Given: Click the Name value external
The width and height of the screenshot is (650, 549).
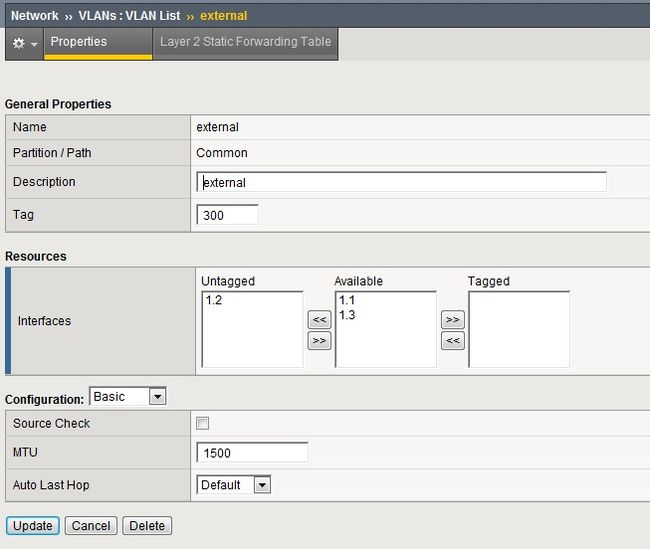Looking at the screenshot, I should (x=217, y=127).
